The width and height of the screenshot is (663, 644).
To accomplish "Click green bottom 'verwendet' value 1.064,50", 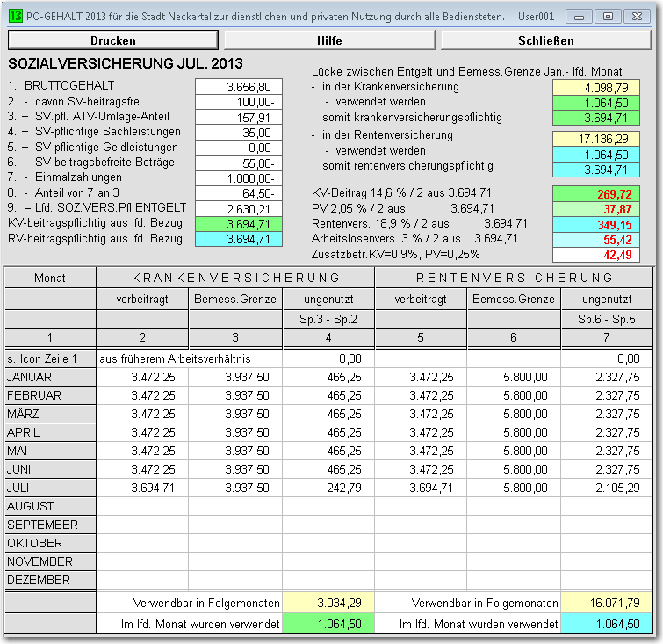I will 328,624.
